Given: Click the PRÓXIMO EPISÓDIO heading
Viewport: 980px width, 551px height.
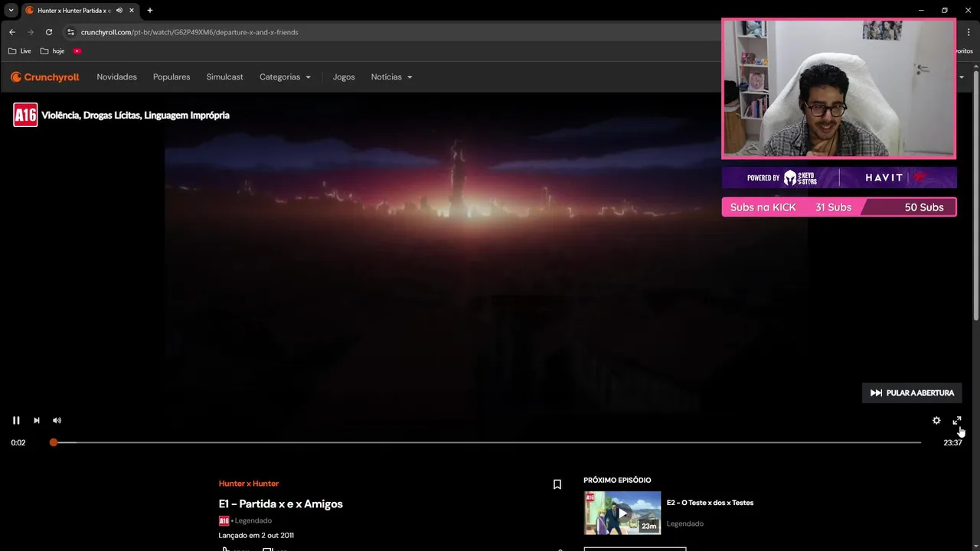Looking at the screenshot, I should tap(617, 480).
